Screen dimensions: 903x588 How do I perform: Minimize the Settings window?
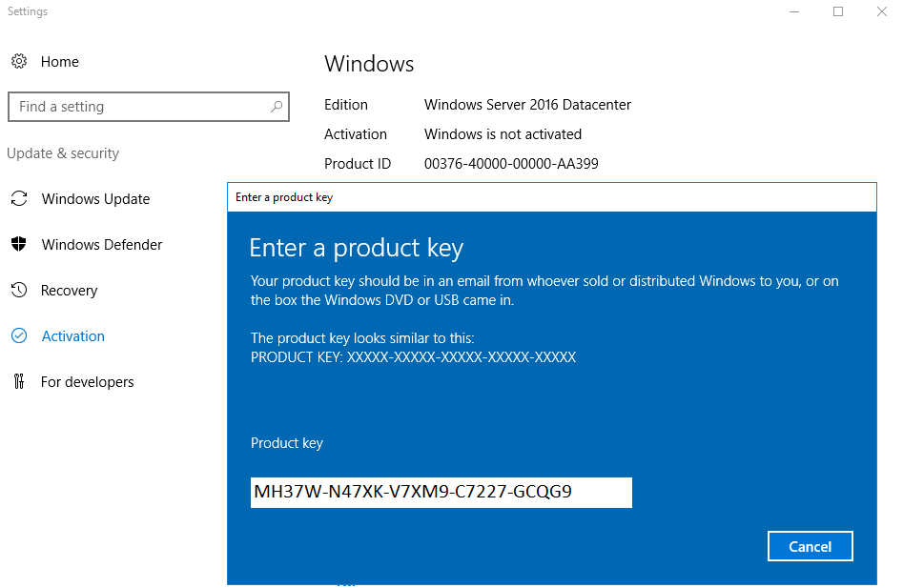(x=794, y=11)
